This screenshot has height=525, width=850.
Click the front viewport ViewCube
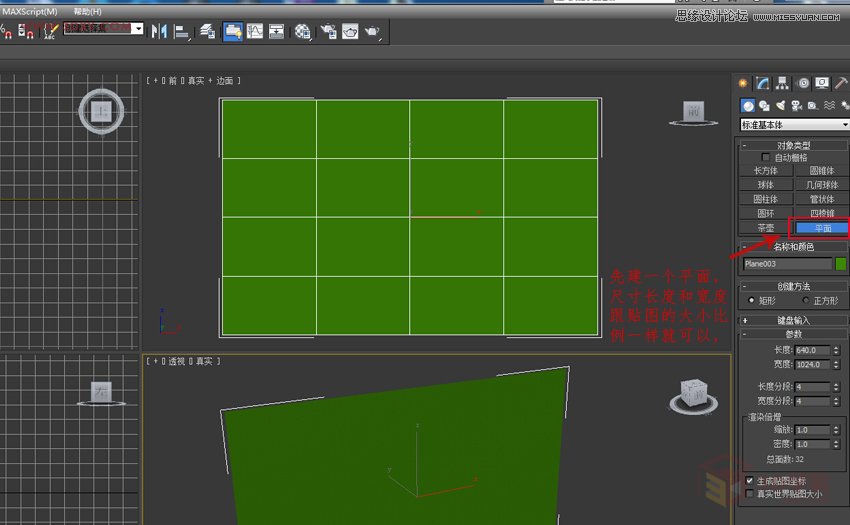click(693, 113)
